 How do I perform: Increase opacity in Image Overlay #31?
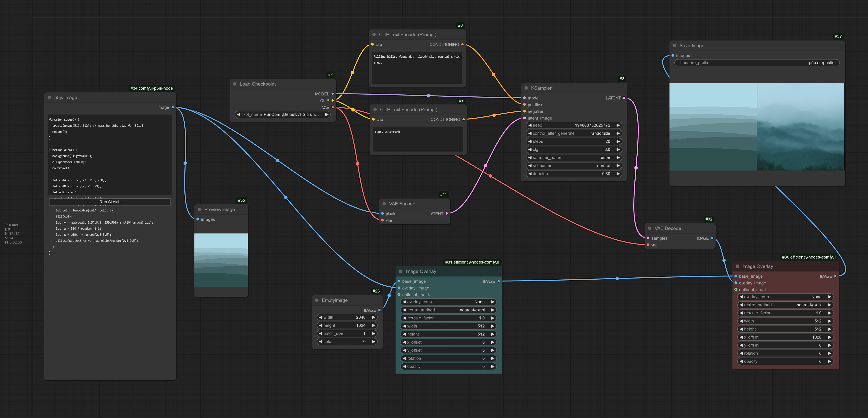click(492, 366)
